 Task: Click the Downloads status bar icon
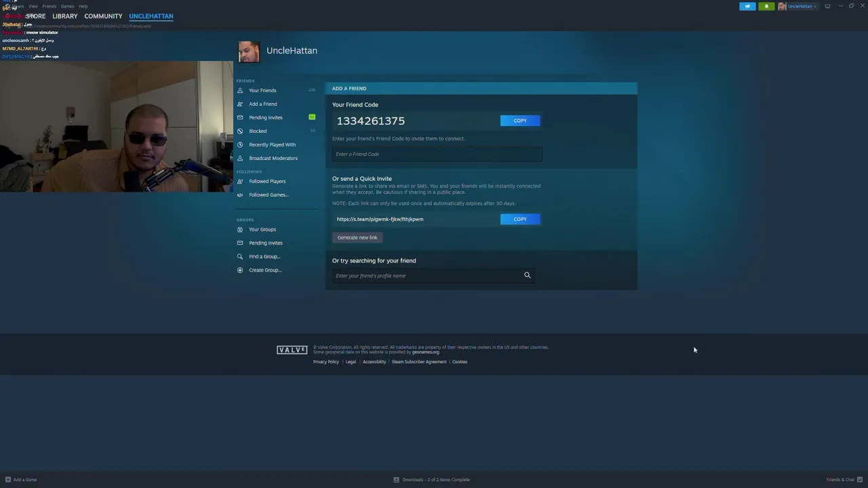(396, 480)
